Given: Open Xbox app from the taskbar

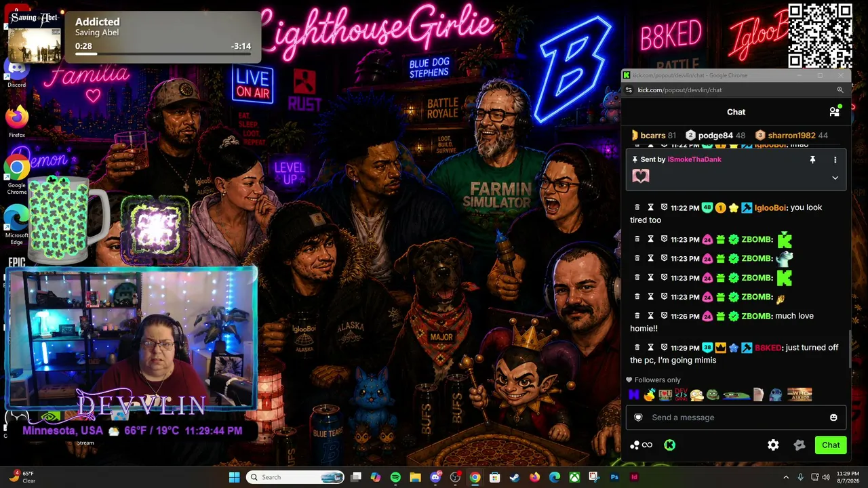Looking at the screenshot, I should [574, 477].
